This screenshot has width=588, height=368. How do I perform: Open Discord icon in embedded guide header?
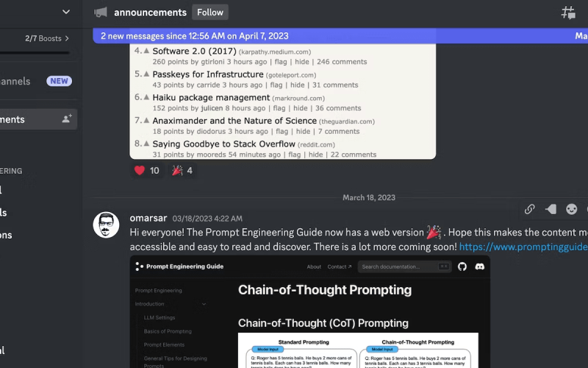480,266
